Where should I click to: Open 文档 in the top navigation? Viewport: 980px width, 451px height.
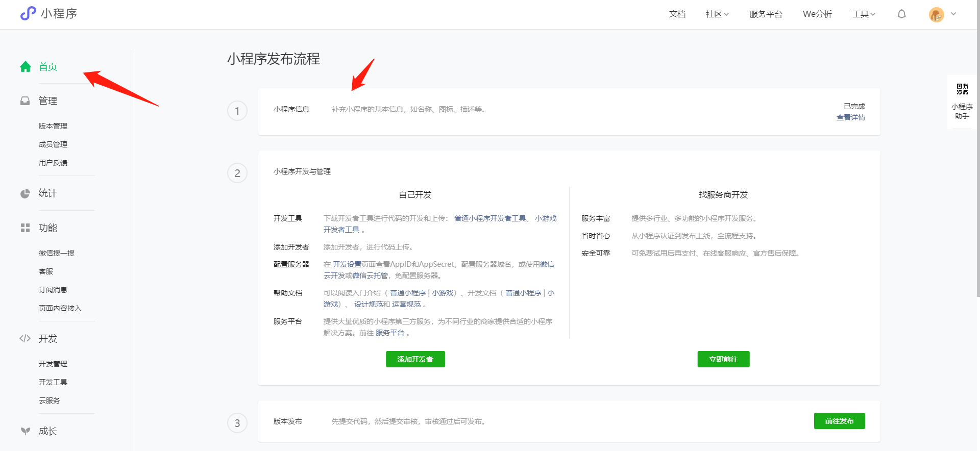[677, 14]
